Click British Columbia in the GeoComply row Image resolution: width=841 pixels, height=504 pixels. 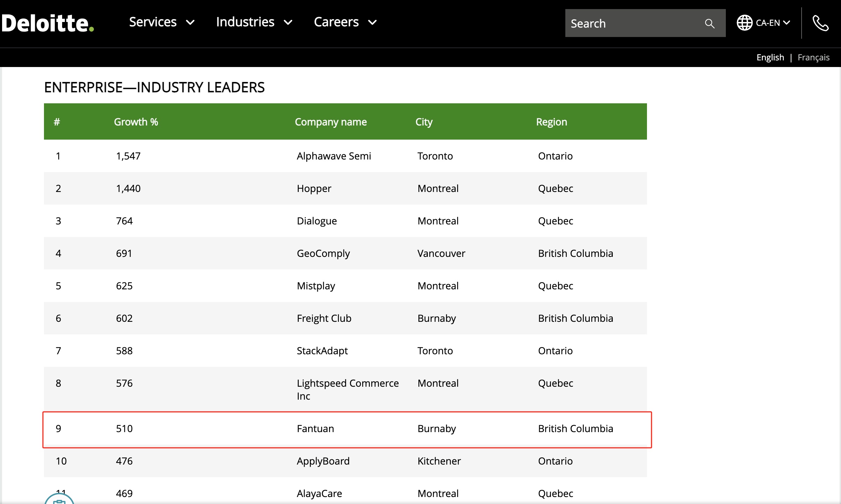click(x=575, y=253)
